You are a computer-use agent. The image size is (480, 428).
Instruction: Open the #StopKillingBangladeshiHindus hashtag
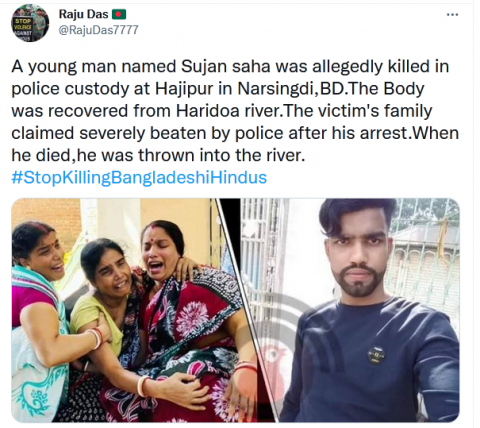pos(139,177)
